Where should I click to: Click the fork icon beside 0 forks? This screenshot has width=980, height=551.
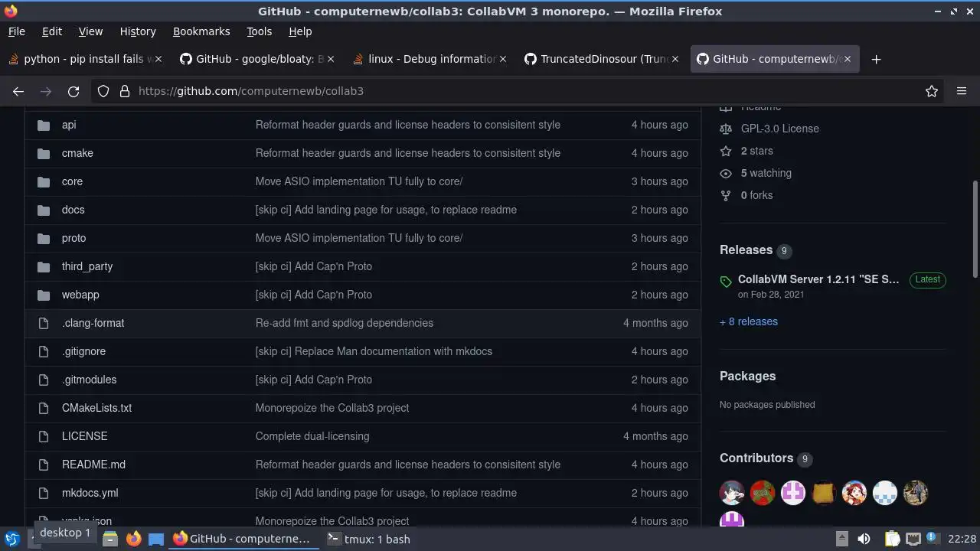coord(726,195)
